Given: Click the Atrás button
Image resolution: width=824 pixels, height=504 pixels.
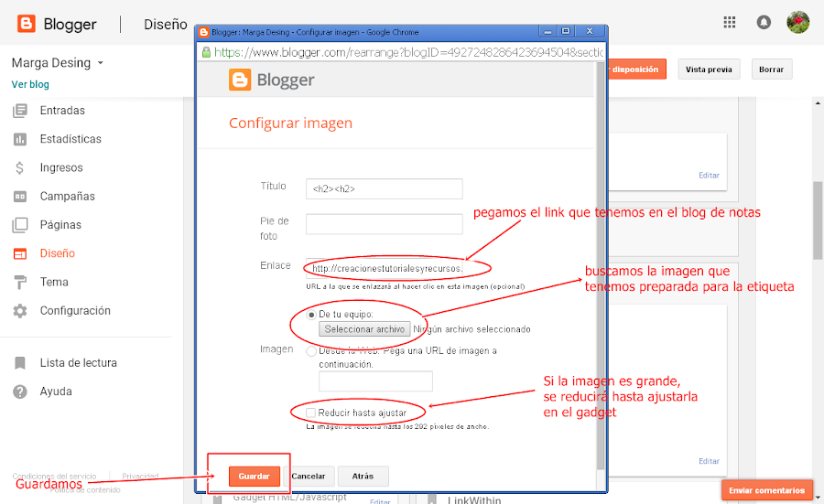Looking at the screenshot, I should coord(363,477).
